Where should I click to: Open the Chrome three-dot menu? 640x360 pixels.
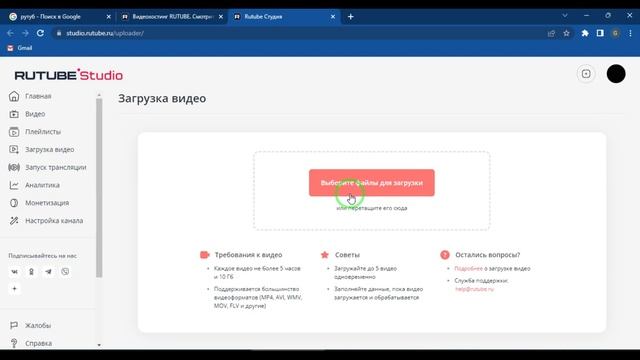[630, 33]
